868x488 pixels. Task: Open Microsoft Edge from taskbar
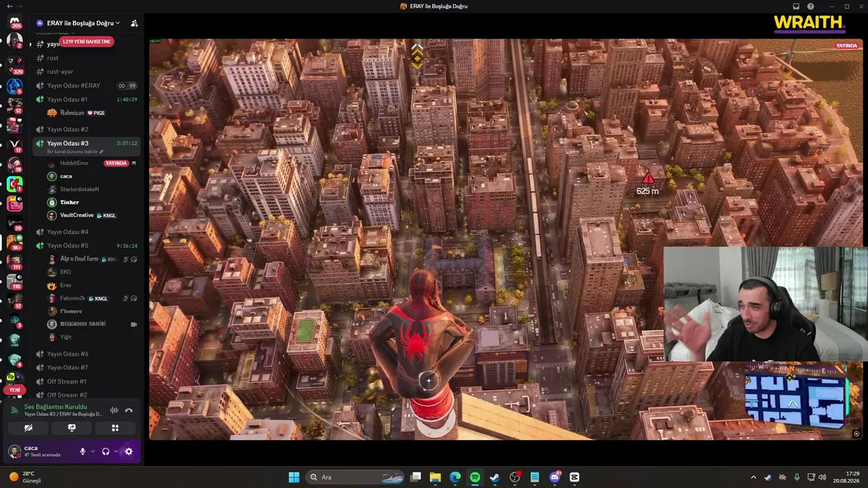coord(455,477)
